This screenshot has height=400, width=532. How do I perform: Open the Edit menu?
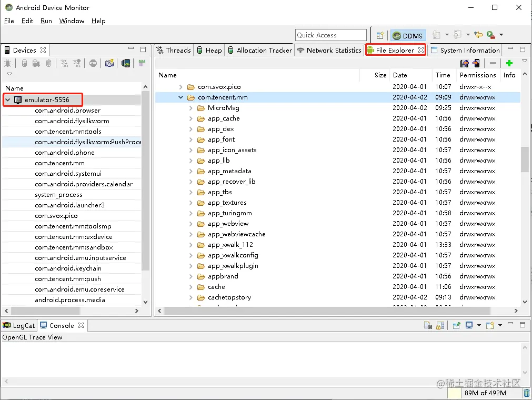point(27,21)
